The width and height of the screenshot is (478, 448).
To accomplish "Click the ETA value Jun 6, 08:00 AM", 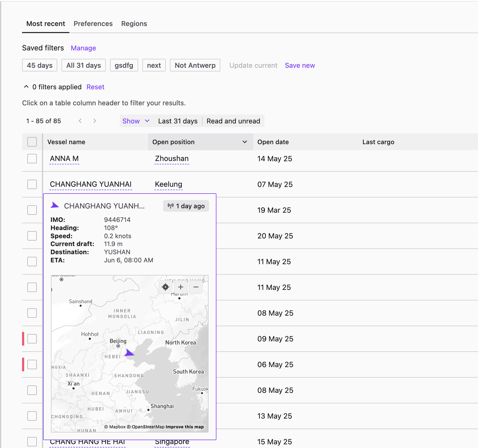I will (x=128, y=260).
